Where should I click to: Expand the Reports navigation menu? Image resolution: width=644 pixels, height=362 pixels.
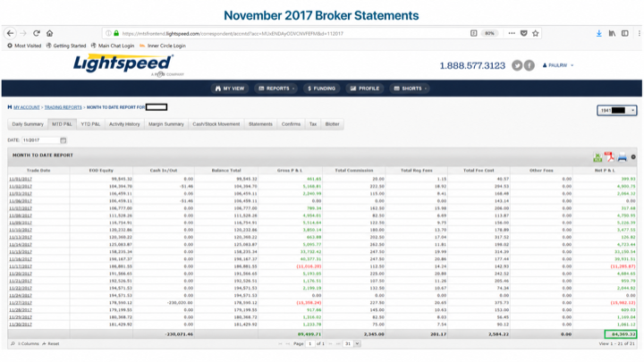click(x=276, y=88)
